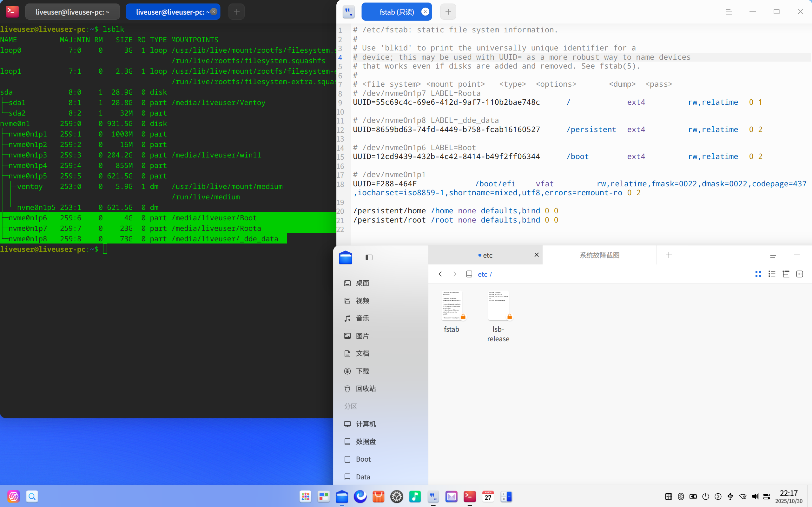The image size is (812, 507).
Task: Open 回收站 in the sidebar
Action: coord(366,389)
